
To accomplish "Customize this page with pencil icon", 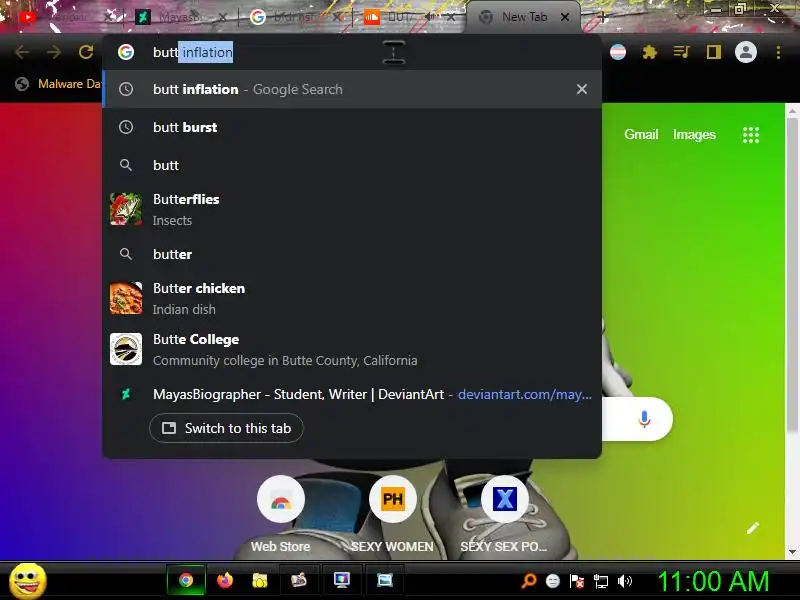I will (753, 528).
